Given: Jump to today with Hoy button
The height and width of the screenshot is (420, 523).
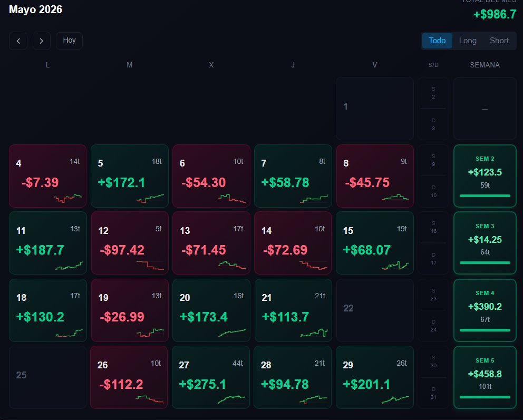Looking at the screenshot, I should pos(69,41).
